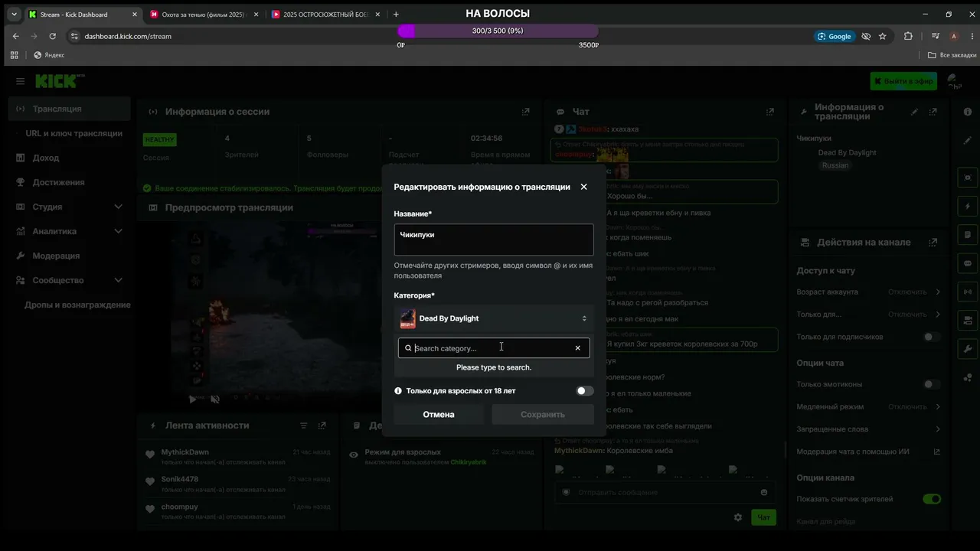This screenshot has width=980, height=551.
Task: Pop out the stream info panel
Action: [x=933, y=112]
